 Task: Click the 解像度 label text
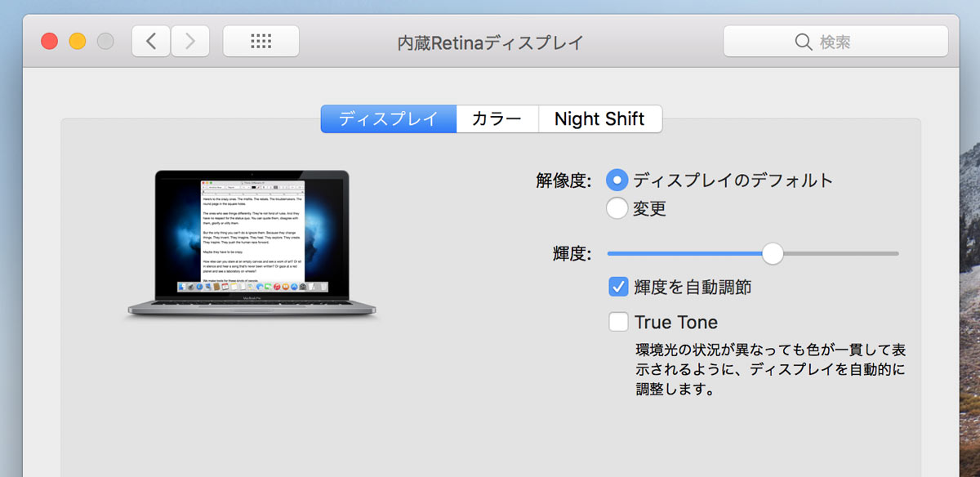coord(563,181)
